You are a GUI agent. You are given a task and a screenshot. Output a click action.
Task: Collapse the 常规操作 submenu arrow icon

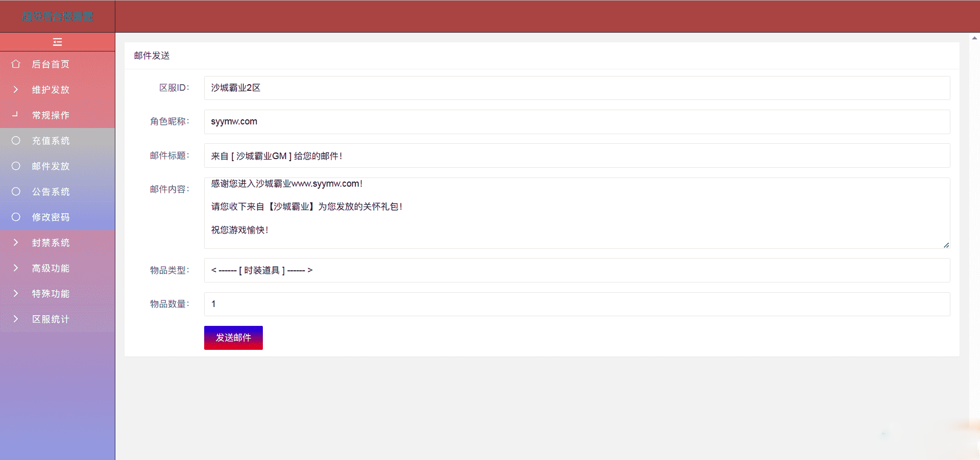pyautogui.click(x=16, y=114)
